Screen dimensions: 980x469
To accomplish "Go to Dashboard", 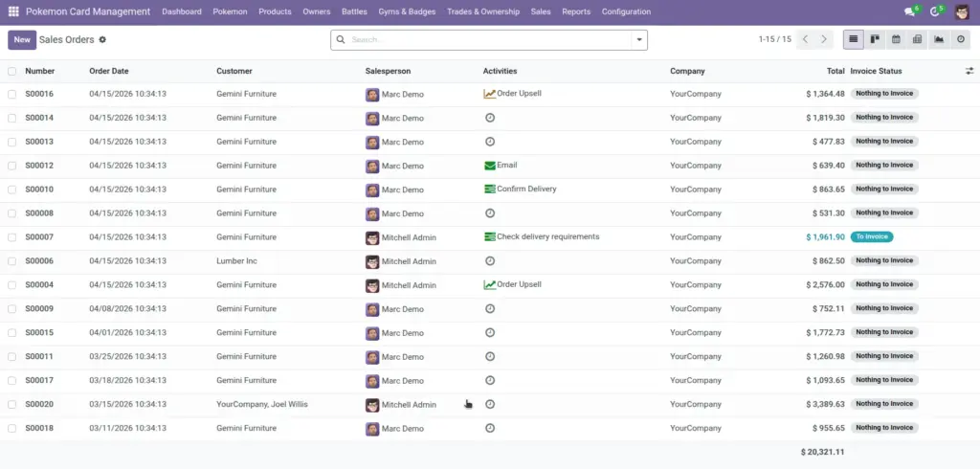I will pyautogui.click(x=182, y=11).
